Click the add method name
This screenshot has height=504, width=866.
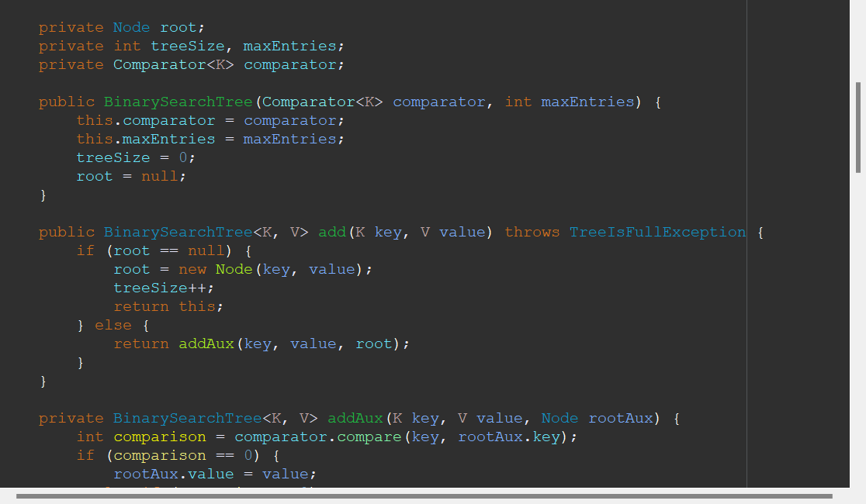click(x=332, y=231)
